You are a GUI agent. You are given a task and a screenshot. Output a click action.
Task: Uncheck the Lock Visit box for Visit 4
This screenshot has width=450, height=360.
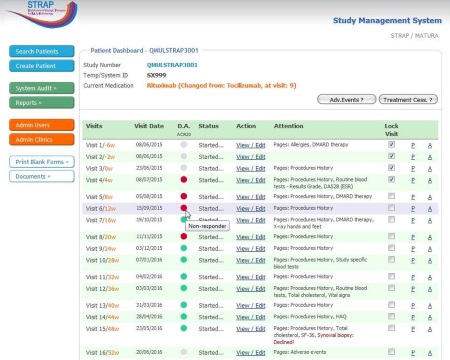click(392, 179)
